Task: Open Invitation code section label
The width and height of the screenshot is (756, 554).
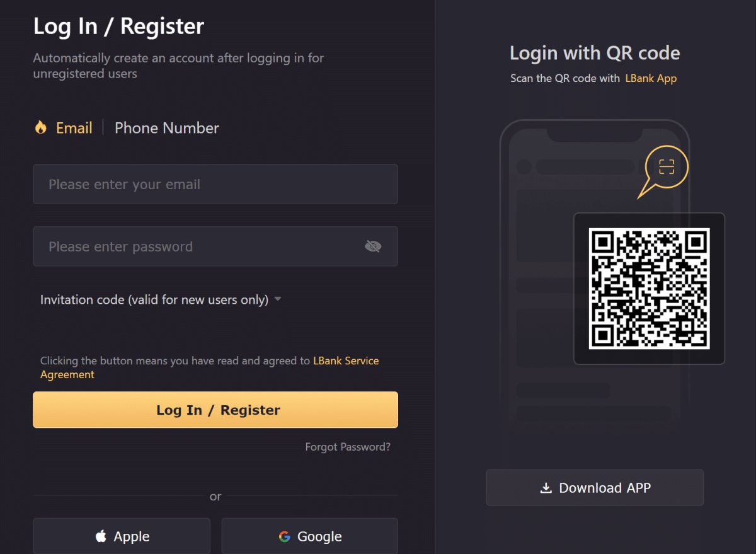Action: 154,299
